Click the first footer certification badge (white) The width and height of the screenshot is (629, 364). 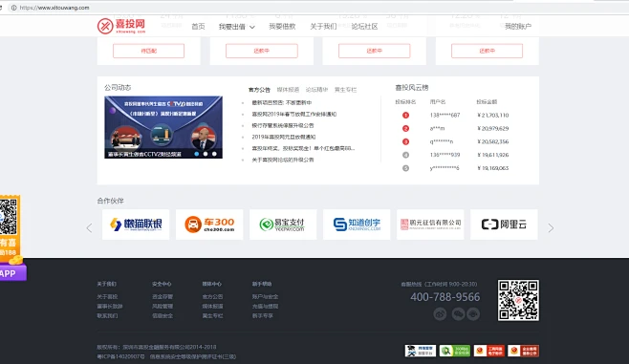point(420,351)
